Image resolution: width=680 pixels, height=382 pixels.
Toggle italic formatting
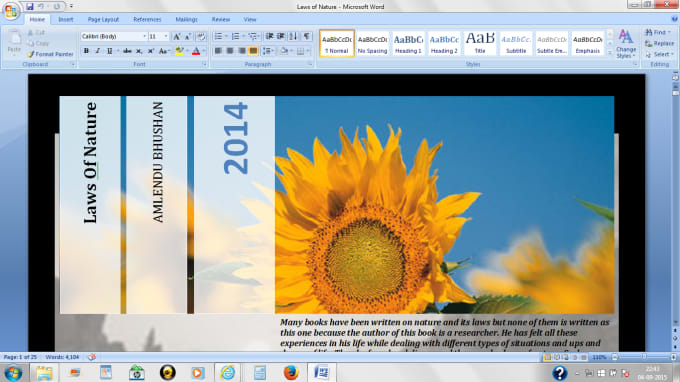click(98, 51)
